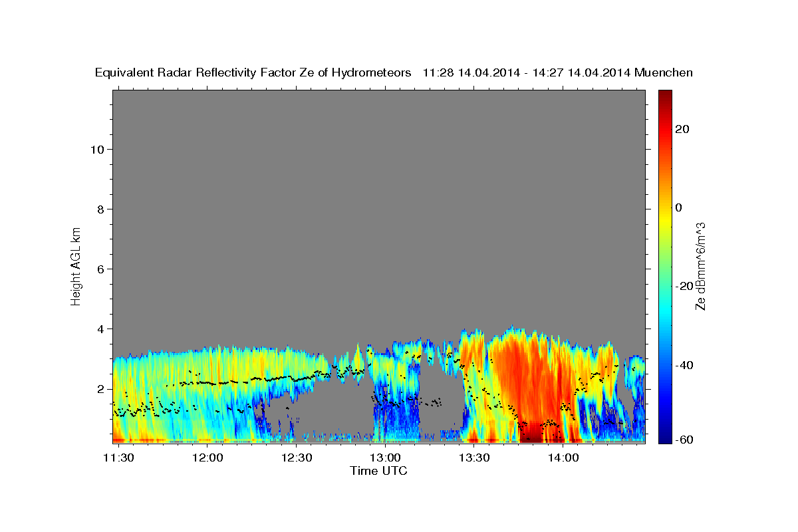Click the height tick label '2'
This screenshot has width=798, height=532.
(101, 388)
